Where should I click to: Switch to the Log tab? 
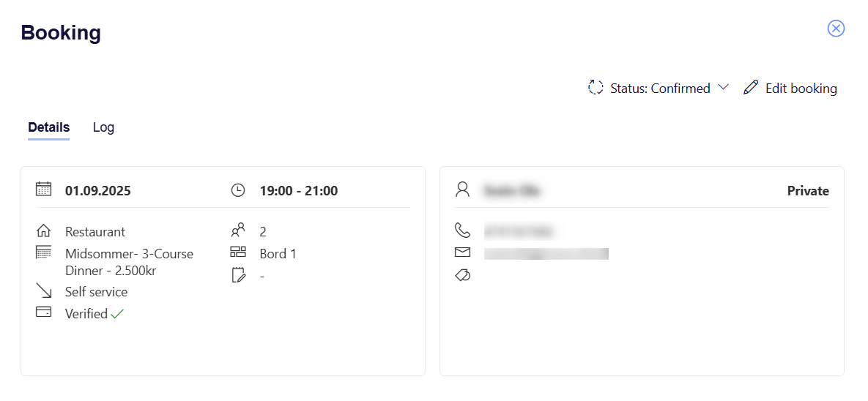pyautogui.click(x=103, y=127)
